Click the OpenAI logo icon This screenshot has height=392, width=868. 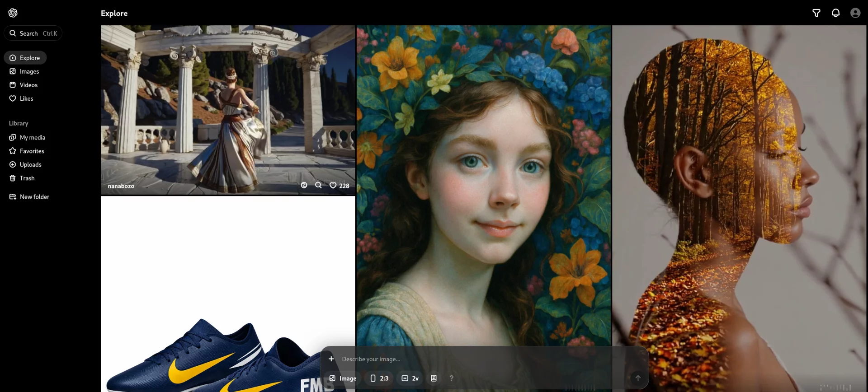(x=13, y=13)
